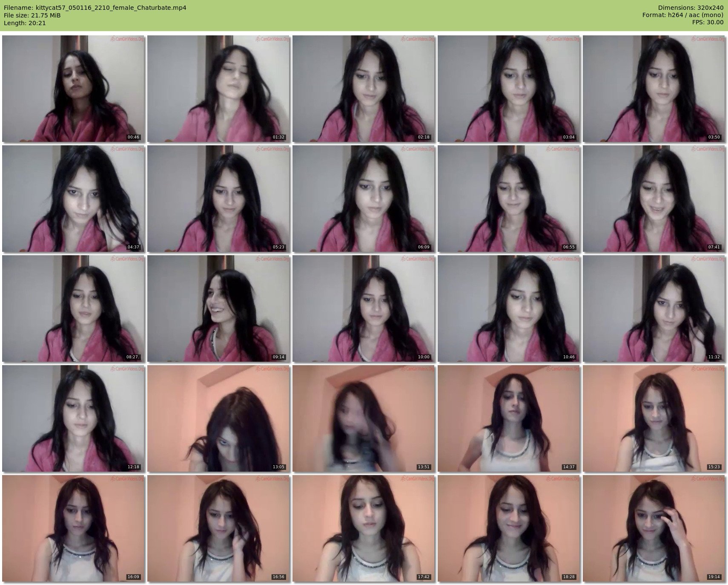Click the thumbnail at 16:09
This screenshot has height=585, width=728.
(x=73, y=528)
